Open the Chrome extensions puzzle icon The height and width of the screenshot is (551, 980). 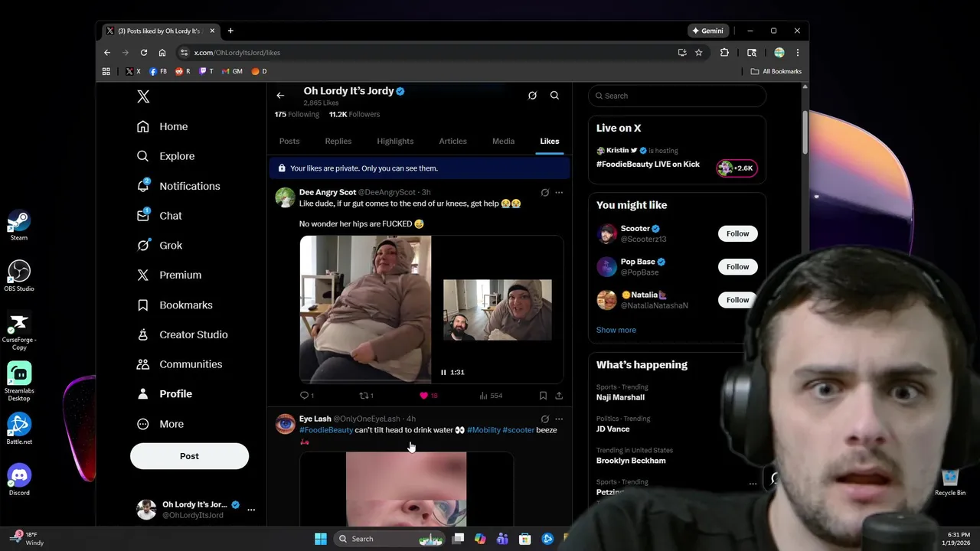pyautogui.click(x=724, y=53)
